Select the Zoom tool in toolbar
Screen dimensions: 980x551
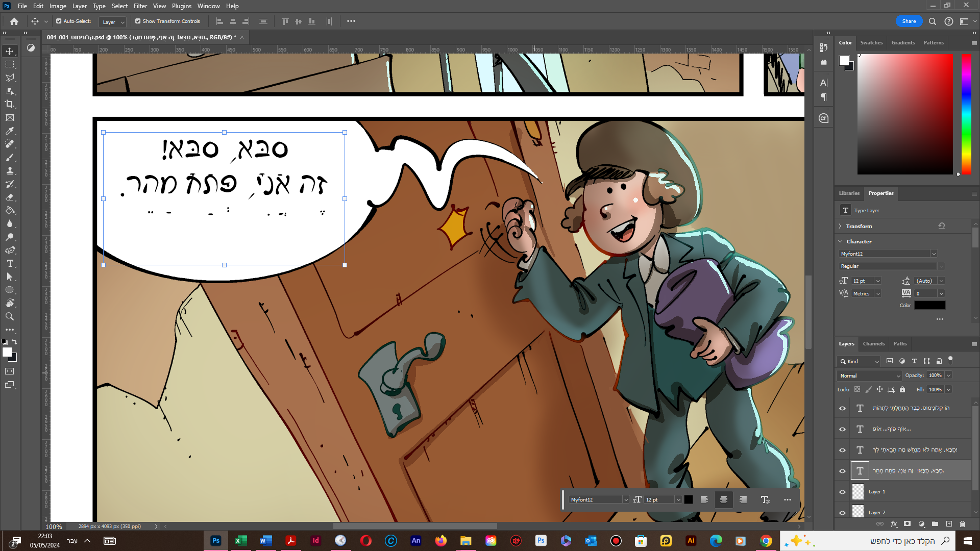10,317
